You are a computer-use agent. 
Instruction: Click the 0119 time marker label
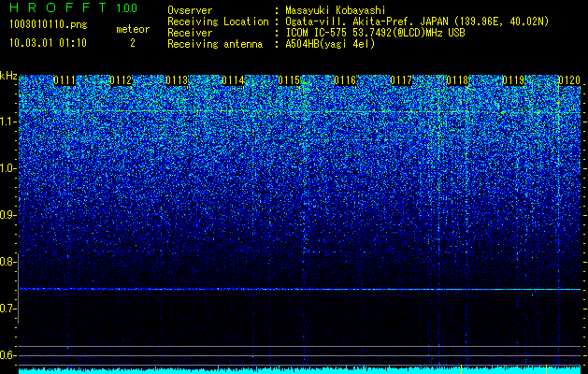coord(513,80)
